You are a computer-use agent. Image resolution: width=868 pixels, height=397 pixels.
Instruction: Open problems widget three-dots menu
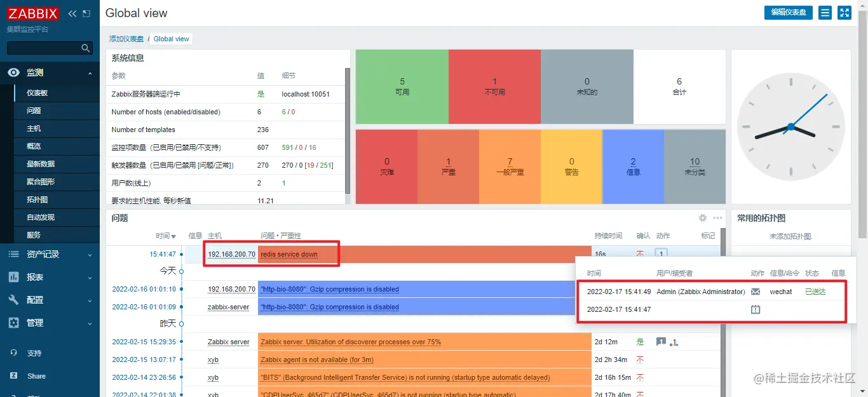717,218
